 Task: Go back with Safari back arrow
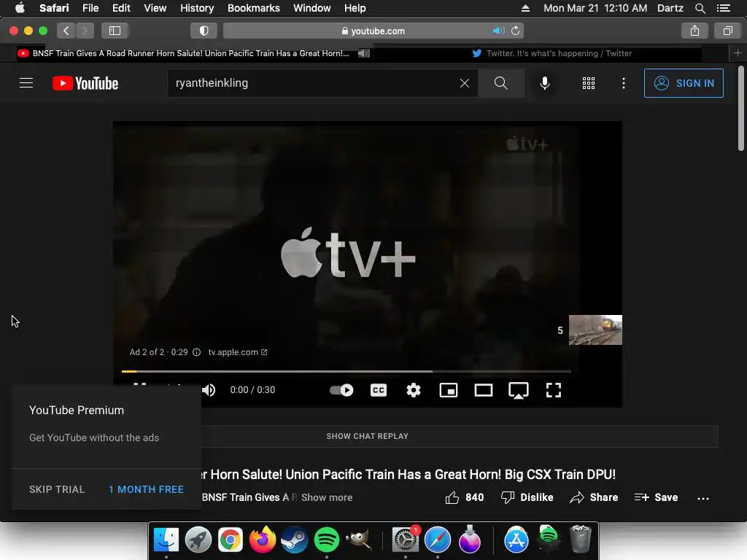[66, 31]
